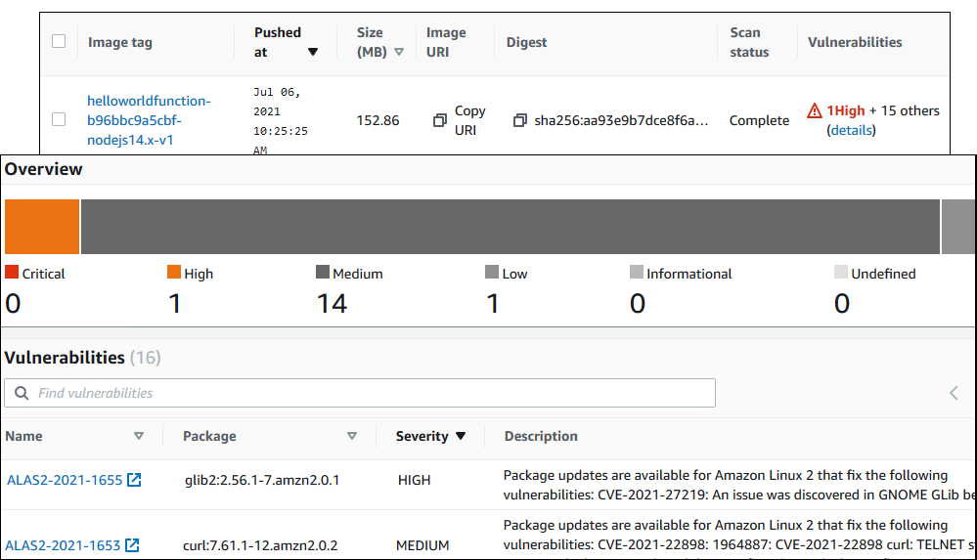Click the Vulnerabilities (16) heading
Image resolution: width=977 pixels, height=560 pixels.
(x=82, y=358)
